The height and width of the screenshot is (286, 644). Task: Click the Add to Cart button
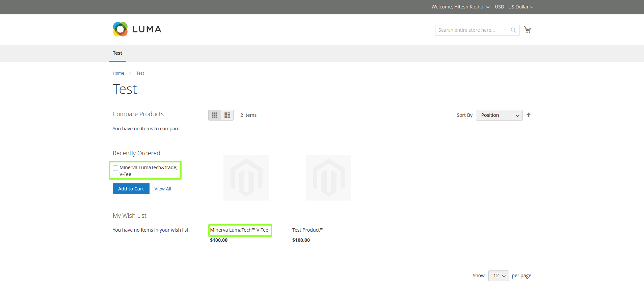tap(131, 189)
